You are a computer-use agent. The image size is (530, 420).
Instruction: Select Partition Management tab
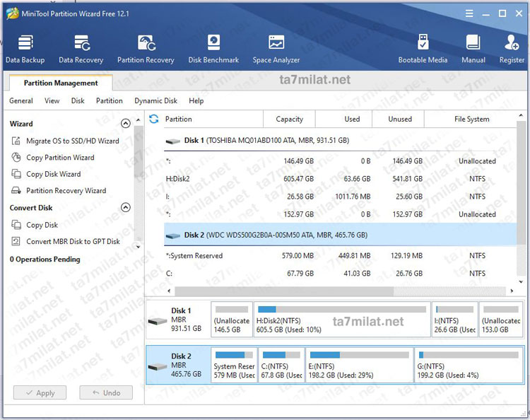click(61, 83)
